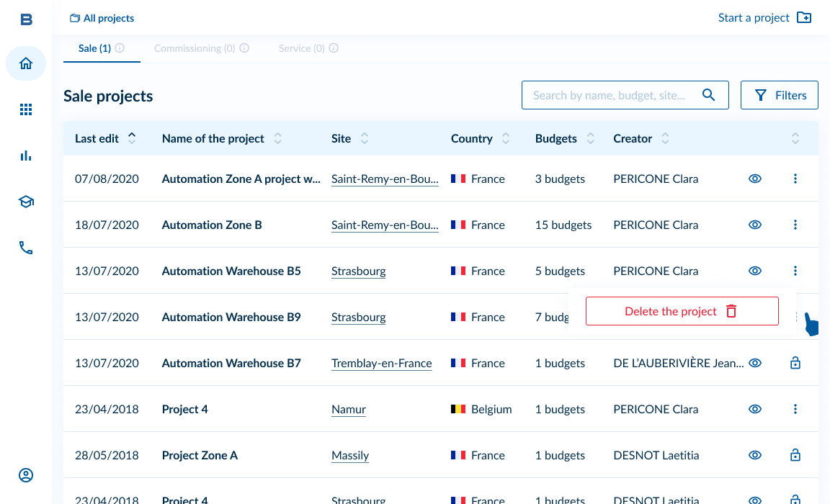Open three-dot menu for Automation Zone B

[x=795, y=225]
